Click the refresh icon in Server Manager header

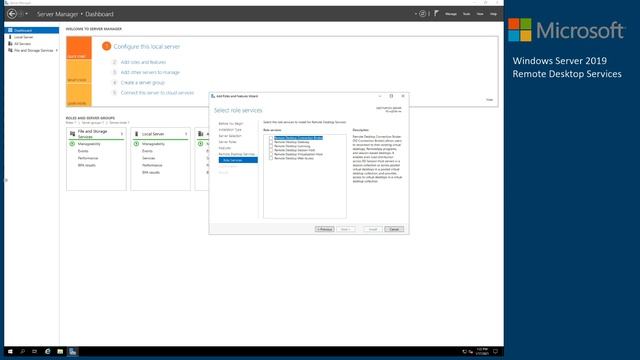pyautogui.click(x=422, y=14)
